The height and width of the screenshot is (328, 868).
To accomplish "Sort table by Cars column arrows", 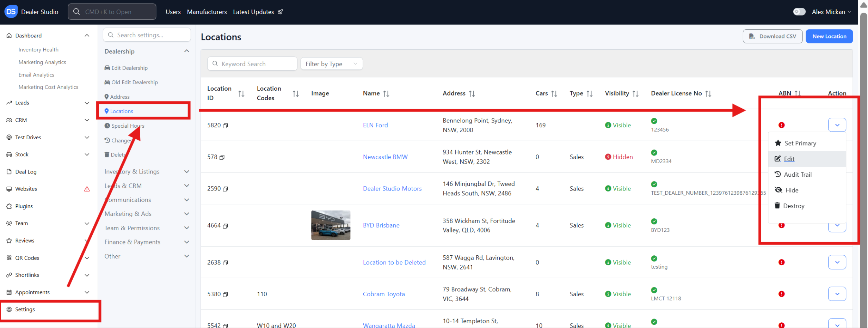I will (x=554, y=93).
